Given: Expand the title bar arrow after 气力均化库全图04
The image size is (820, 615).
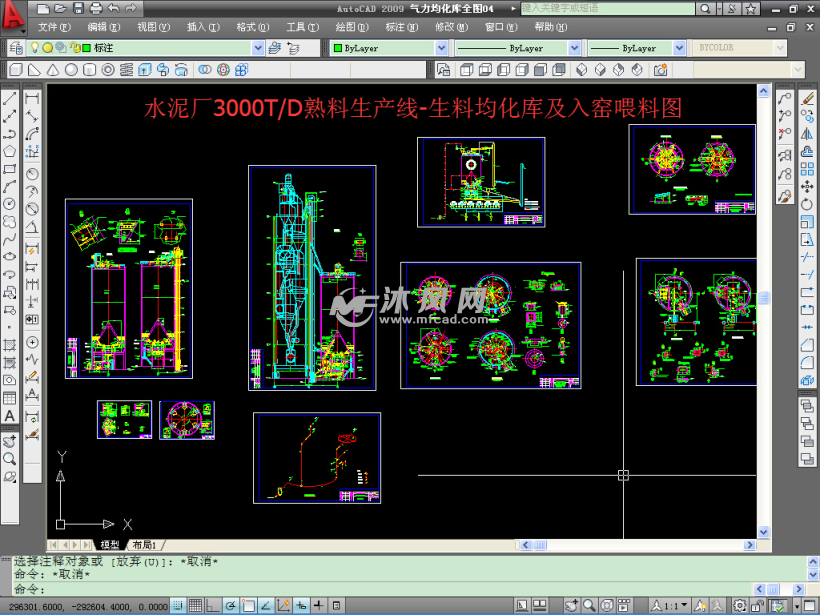Looking at the screenshot, I should point(513,8).
